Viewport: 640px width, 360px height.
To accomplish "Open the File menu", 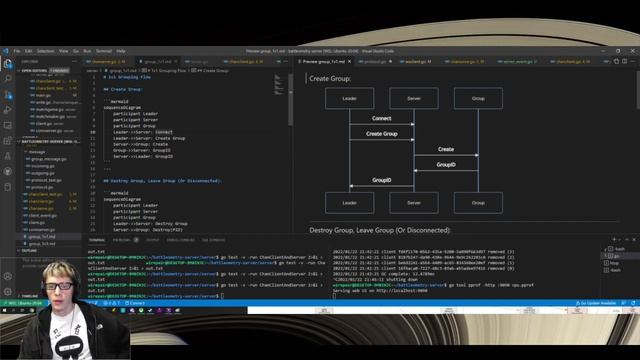I will coord(17,51).
